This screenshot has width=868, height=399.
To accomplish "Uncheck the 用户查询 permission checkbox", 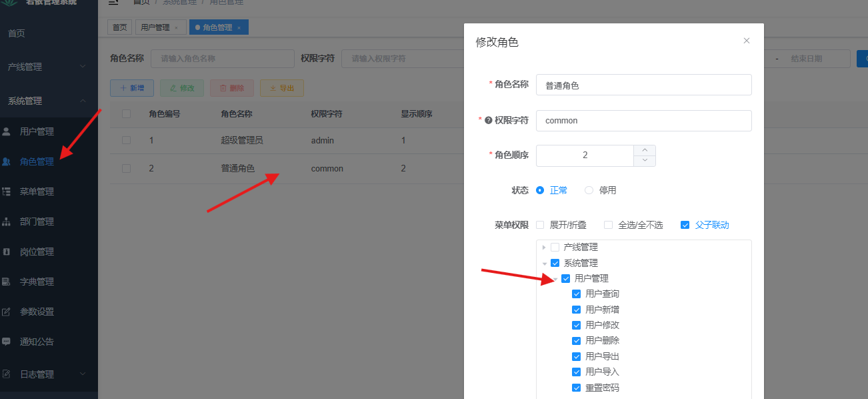I will [576, 294].
